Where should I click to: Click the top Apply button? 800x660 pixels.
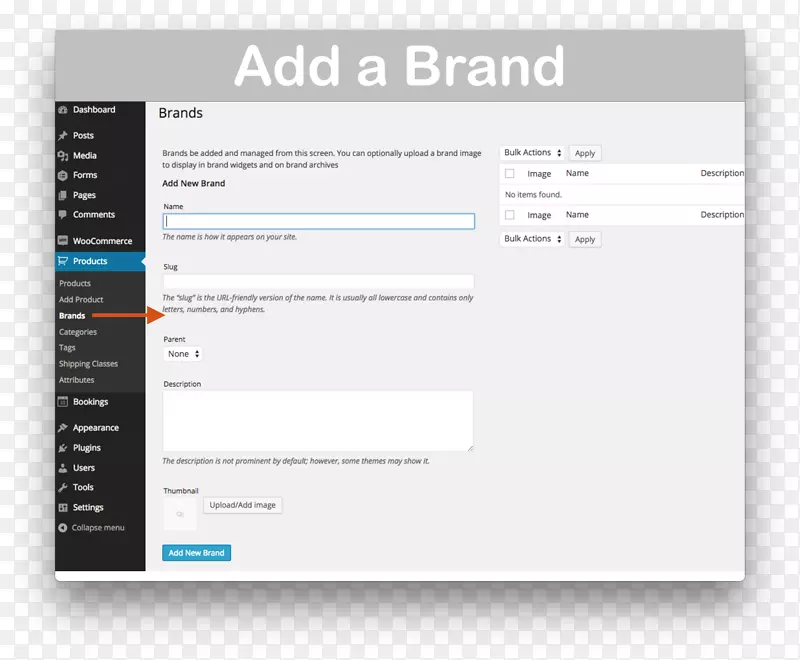click(x=585, y=153)
